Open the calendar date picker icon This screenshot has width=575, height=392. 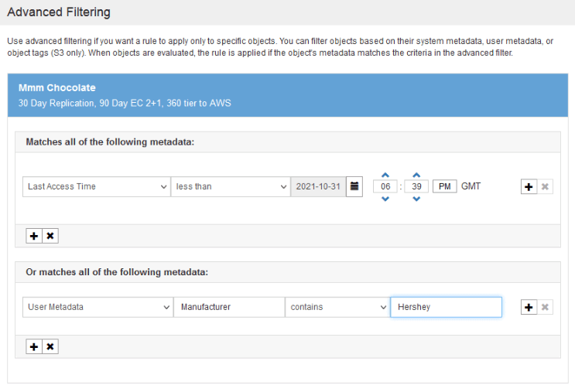(354, 186)
